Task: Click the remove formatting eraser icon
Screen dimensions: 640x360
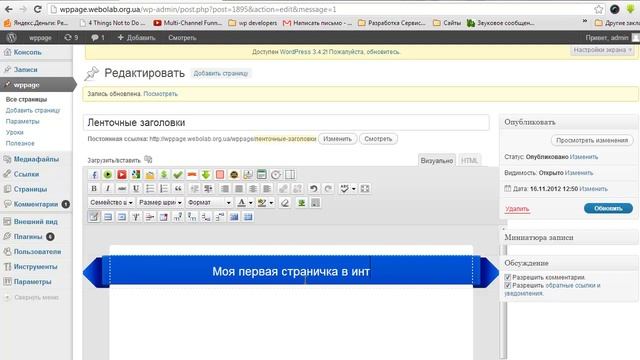Action: [285, 202]
